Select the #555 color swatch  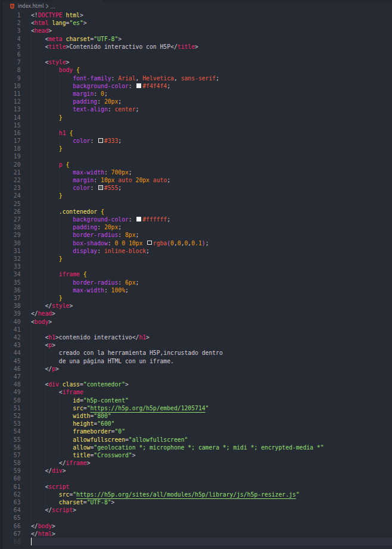point(101,188)
